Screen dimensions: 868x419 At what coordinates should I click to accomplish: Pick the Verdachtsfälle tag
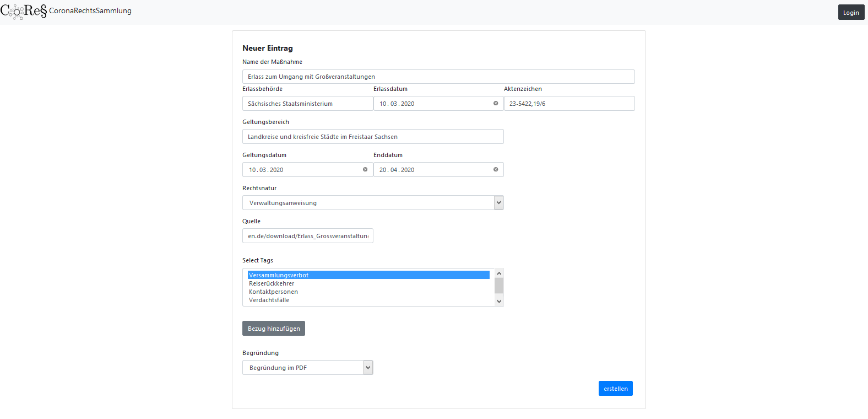pos(269,300)
